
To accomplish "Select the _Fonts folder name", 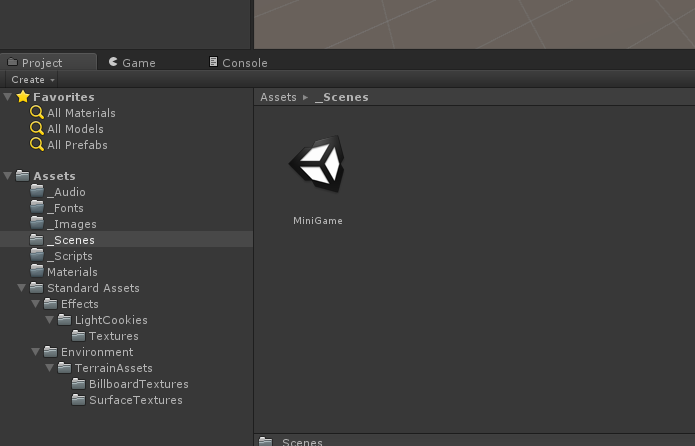I will pyautogui.click(x=65, y=208).
